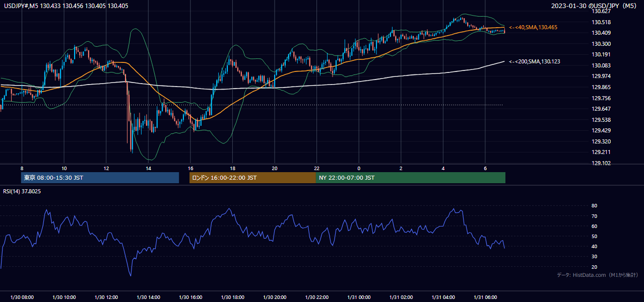Click the USDJPY#,M5 price header text
644x302 pixels.
(x=66, y=6)
